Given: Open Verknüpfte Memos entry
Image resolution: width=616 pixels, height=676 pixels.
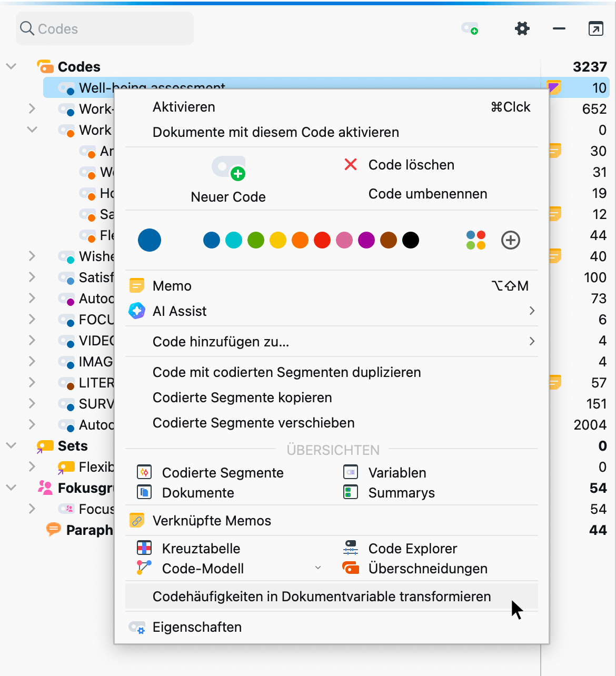Looking at the screenshot, I should [332, 521].
